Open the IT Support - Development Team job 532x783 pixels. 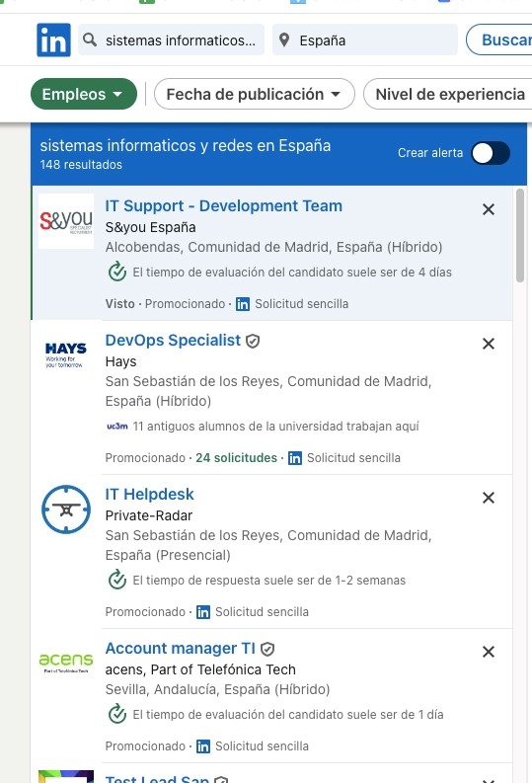(x=224, y=205)
